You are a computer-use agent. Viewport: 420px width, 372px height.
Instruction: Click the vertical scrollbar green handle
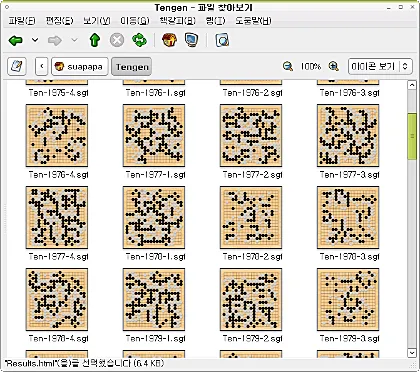(412, 136)
